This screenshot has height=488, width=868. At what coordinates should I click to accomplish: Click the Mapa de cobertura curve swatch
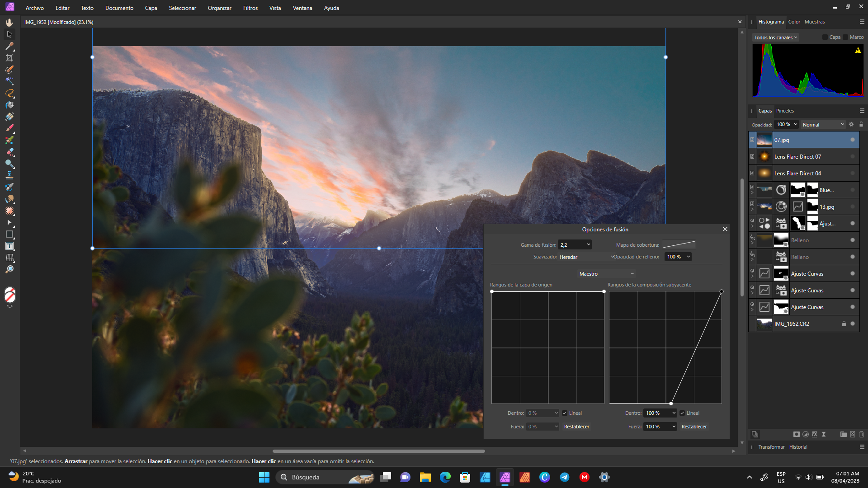pos(679,245)
